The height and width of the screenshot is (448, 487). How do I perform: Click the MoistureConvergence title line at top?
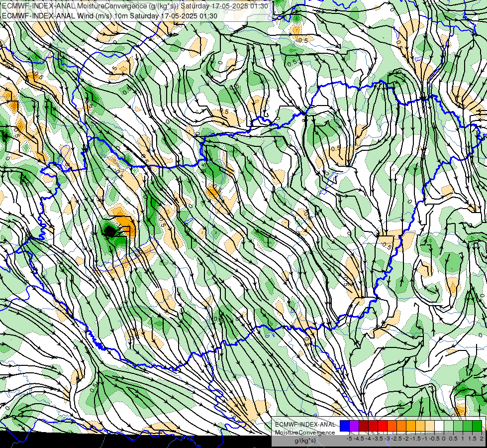(x=136, y=6)
